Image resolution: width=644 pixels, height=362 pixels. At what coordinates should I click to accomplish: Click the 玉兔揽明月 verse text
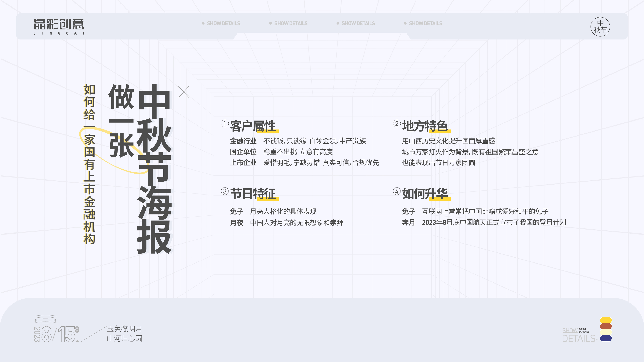pos(124,329)
